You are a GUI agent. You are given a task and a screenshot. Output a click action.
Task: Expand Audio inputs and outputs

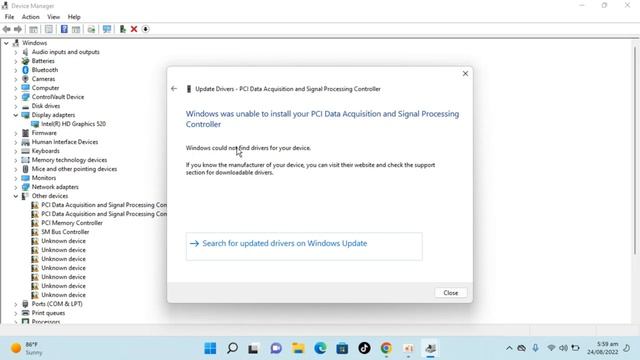(x=16, y=52)
